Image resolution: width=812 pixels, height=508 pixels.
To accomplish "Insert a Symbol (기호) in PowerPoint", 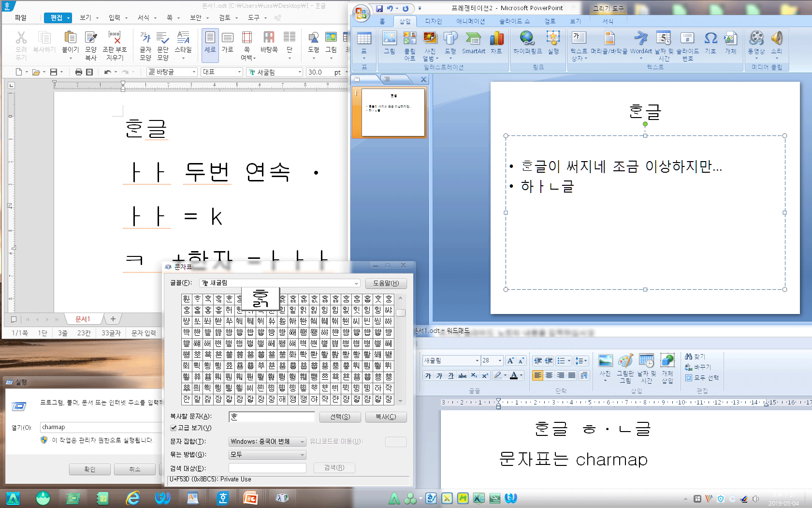I will click(x=710, y=43).
